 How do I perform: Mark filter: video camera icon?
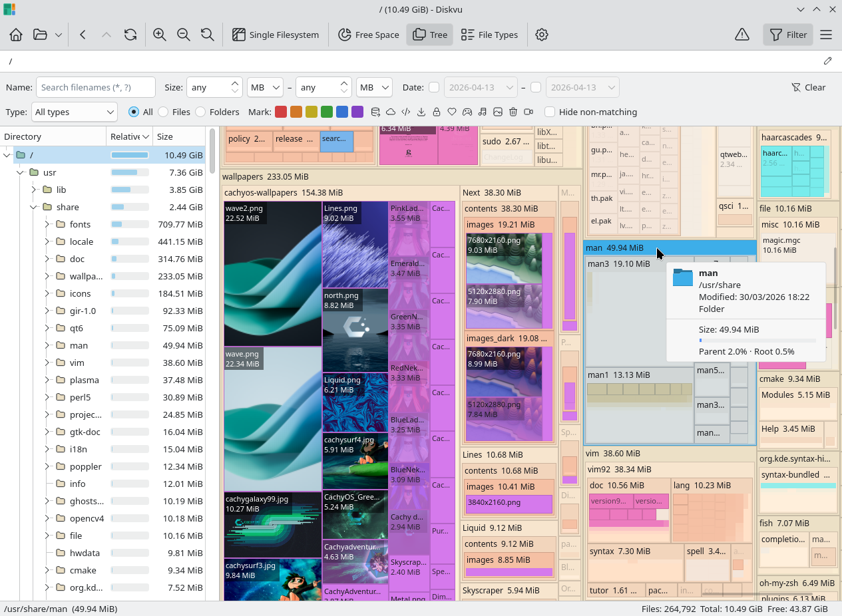[528, 112]
